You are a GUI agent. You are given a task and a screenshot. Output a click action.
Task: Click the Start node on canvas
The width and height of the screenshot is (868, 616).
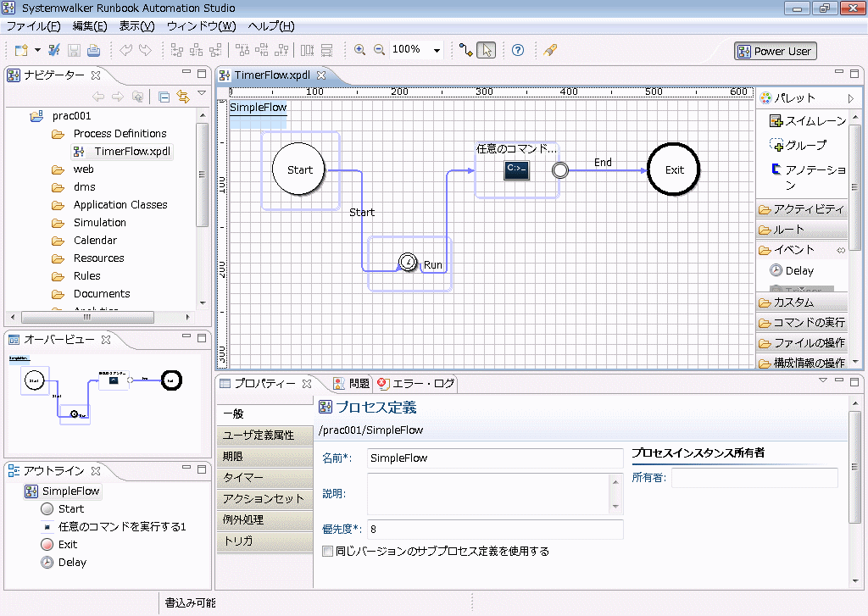[x=299, y=169]
